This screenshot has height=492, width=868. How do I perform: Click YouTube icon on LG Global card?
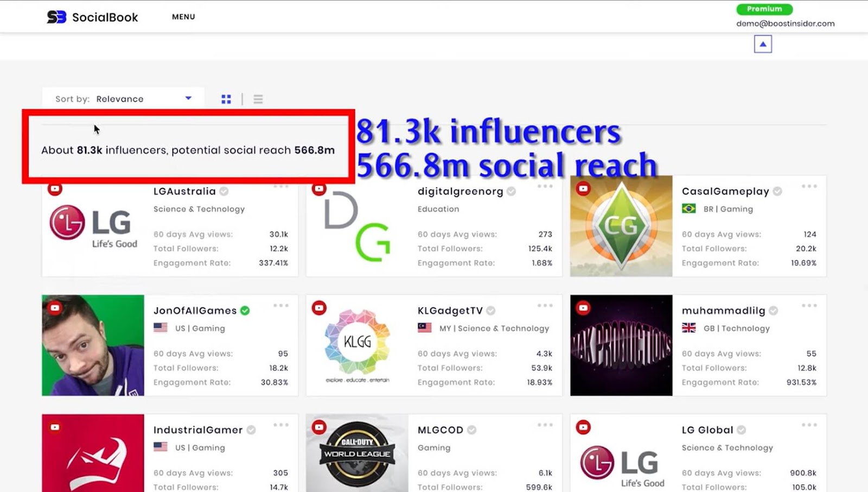coord(583,428)
